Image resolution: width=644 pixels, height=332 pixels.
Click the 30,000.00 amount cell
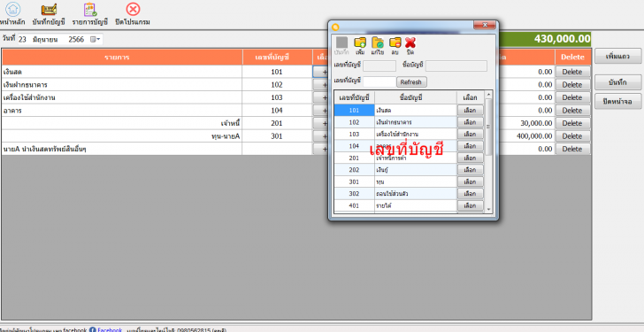click(526, 123)
